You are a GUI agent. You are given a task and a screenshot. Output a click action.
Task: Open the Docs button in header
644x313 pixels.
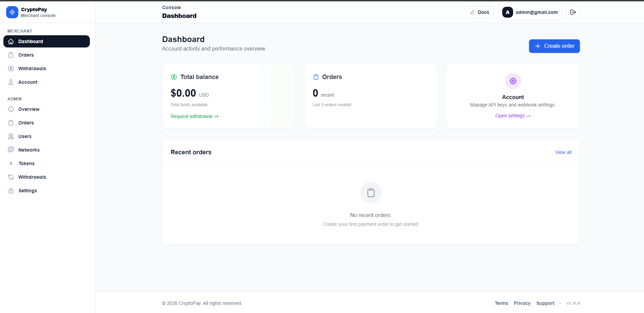(479, 12)
